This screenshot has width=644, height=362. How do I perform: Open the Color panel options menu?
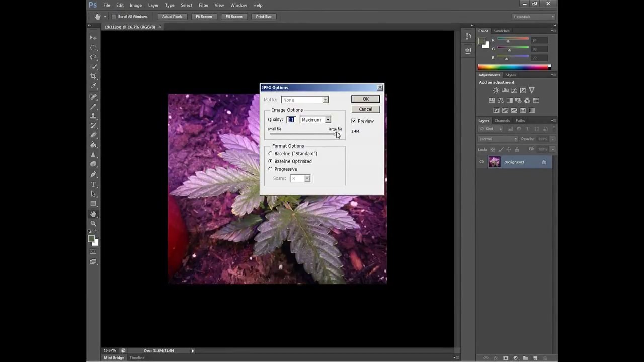(553, 31)
